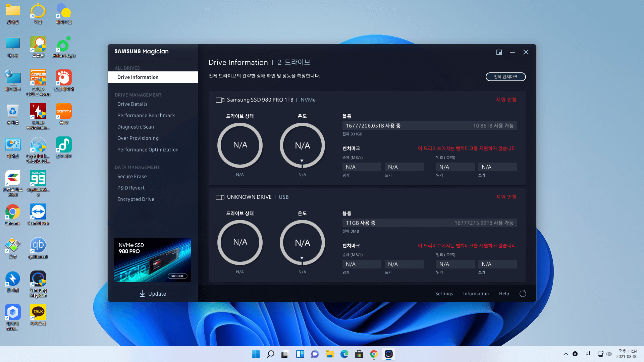Viewport: 644px width, 362px height.
Task: Open volume control in system tray
Action: tap(609, 354)
